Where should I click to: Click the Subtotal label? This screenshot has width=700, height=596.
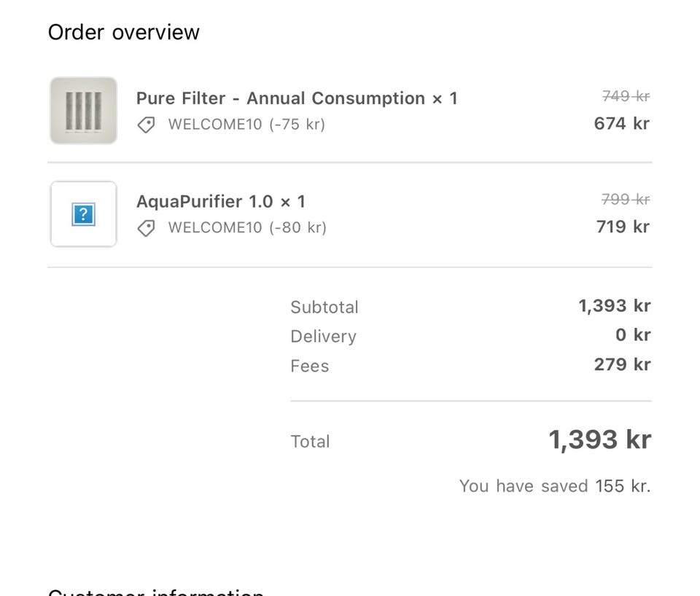click(x=324, y=307)
